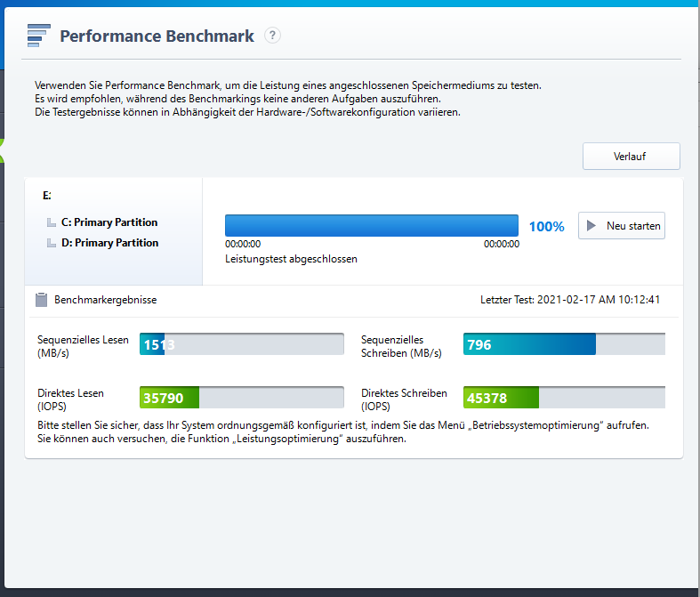Open help via the question mark icon
Image resolution: width=700 pixels, height=597 pixels.
click(x=273, y=36)
